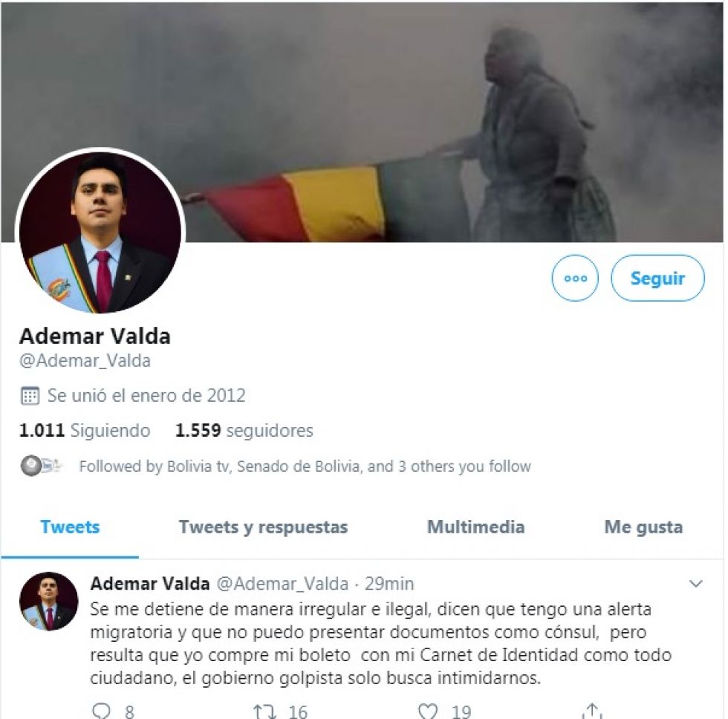This screenshot has width=728, height=719.
Task: Select the Tweets tab
Action: pos(70,527)
